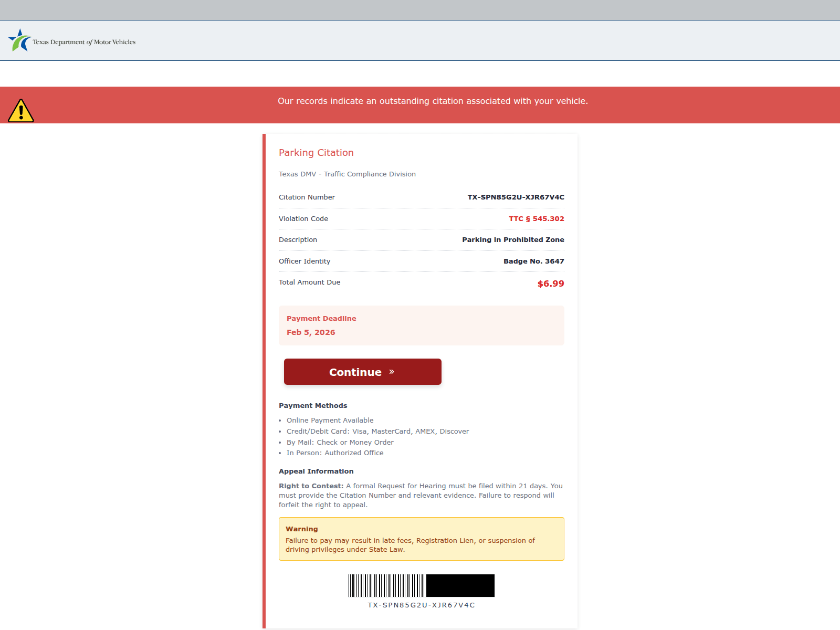Select the citation number TX-SPN85G2U-XJR67V4C
This screenshot has height=630, width=840.
click(516, 197)
